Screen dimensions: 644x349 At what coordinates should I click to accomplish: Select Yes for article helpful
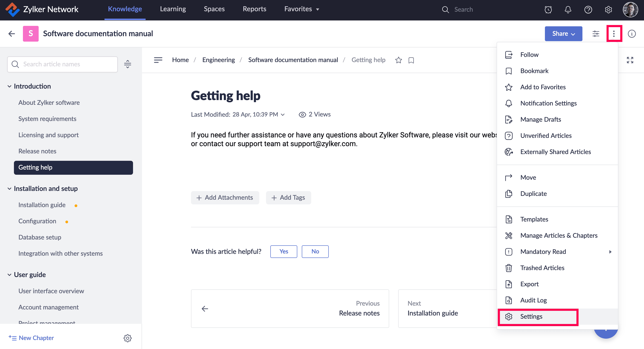(284, 251)
